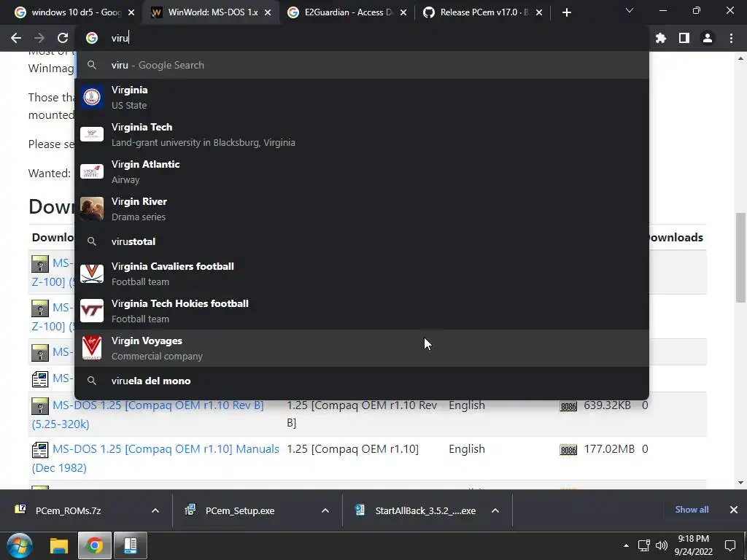This screenshot has height=560, width=747.
Task: Choose the Virginia Tech Hokies football suggestion
Action: click(362, 311)
